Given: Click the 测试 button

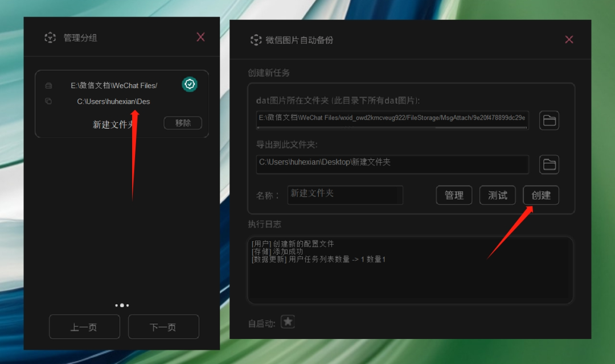Looking at the screenshot, I should (x=497, y=195).
